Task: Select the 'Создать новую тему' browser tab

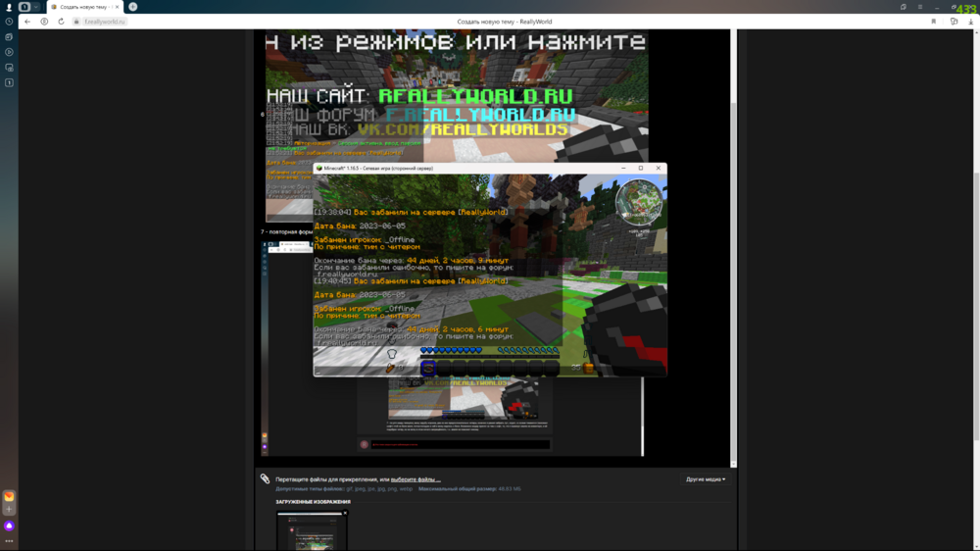Action: click(x=83, y=7)
